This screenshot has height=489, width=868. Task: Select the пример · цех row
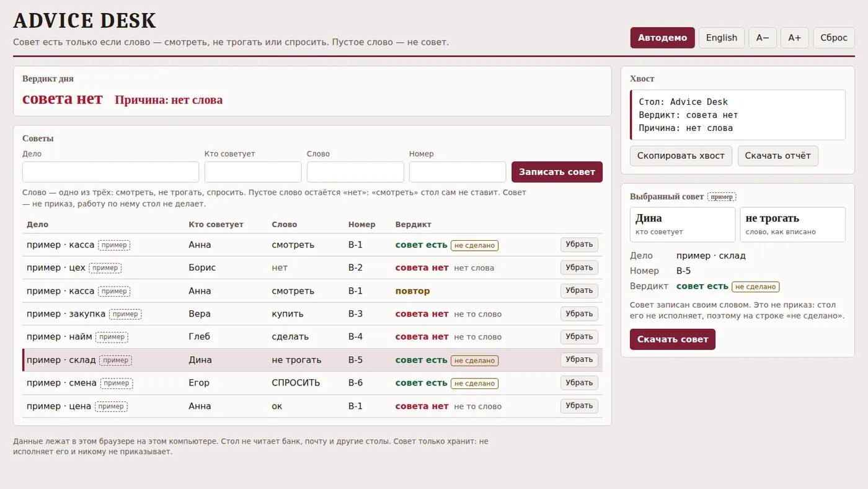click(312, 267)
